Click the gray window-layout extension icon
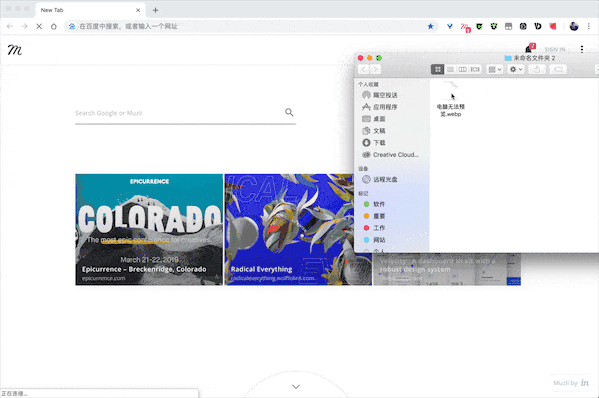This screenshot has height=398, width=599. click(508, 26)
